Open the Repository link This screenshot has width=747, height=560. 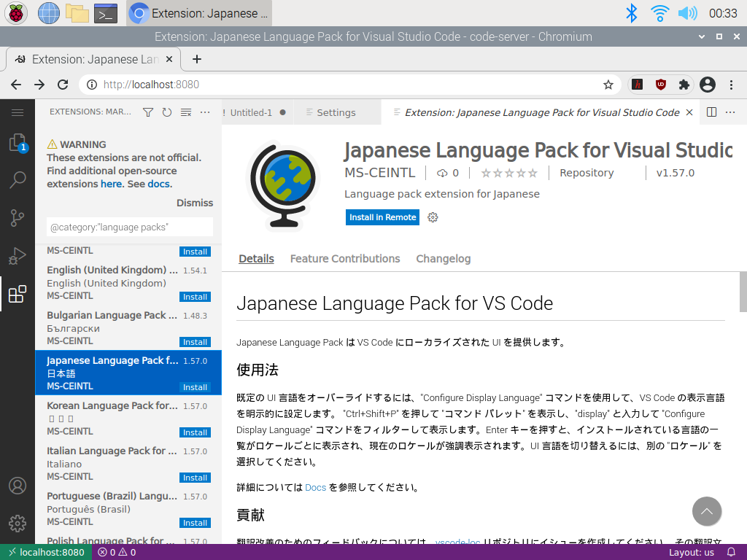click(587, 173)
